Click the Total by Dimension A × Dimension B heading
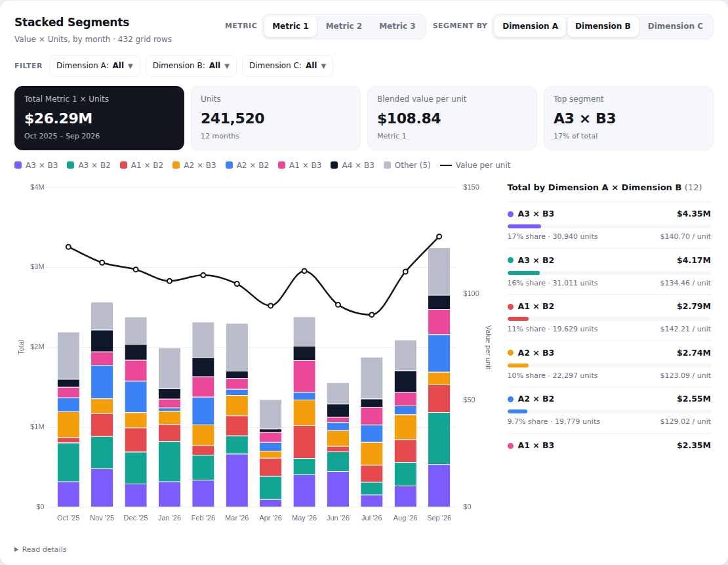The width and height of the screenshot is (728, 565). (x=605, y=187)
